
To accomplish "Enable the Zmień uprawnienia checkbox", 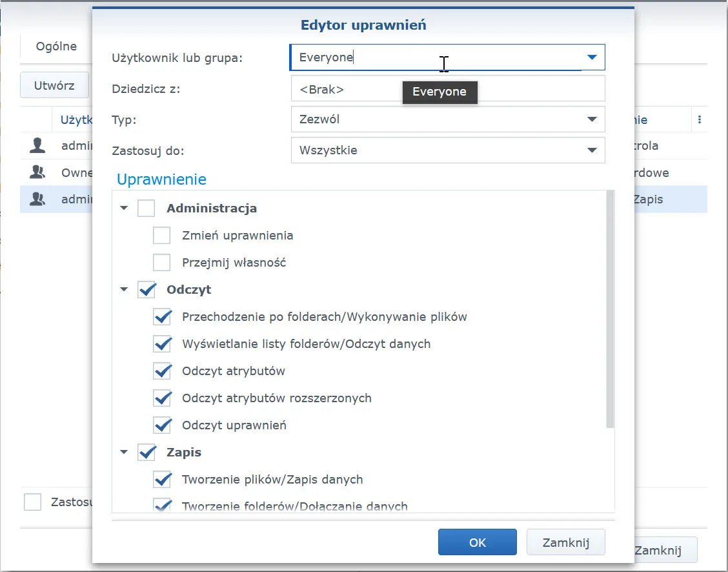I will pyautogui.click(x=162, y=236).
